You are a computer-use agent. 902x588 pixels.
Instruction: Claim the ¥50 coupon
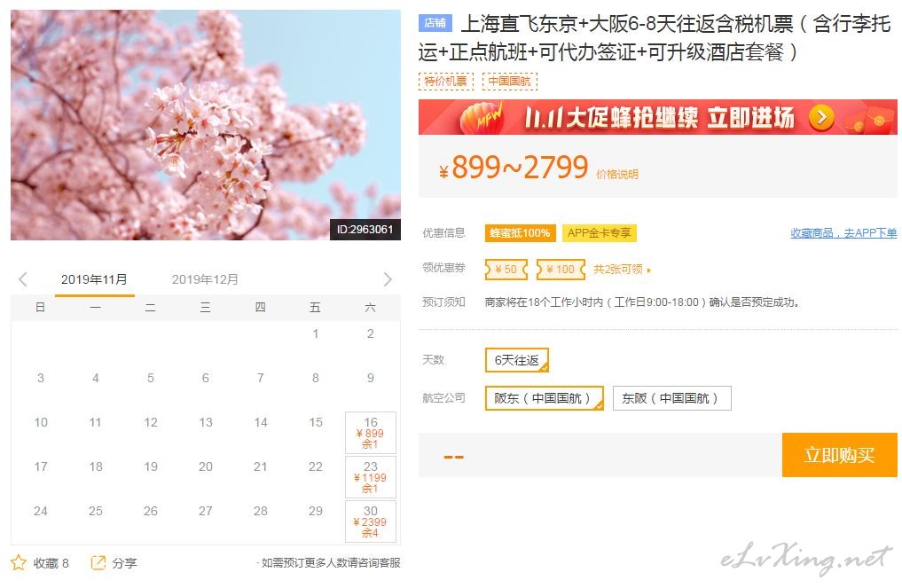coord(506,269)
